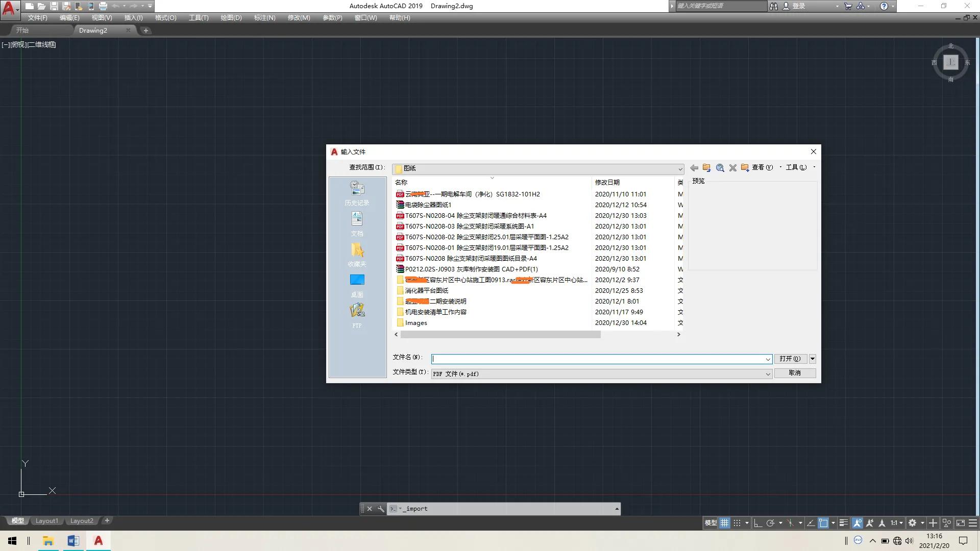The image size is (980, 551).
Task: Expand the 文件类型 PDF dropdown
Action: coord(768,374)
